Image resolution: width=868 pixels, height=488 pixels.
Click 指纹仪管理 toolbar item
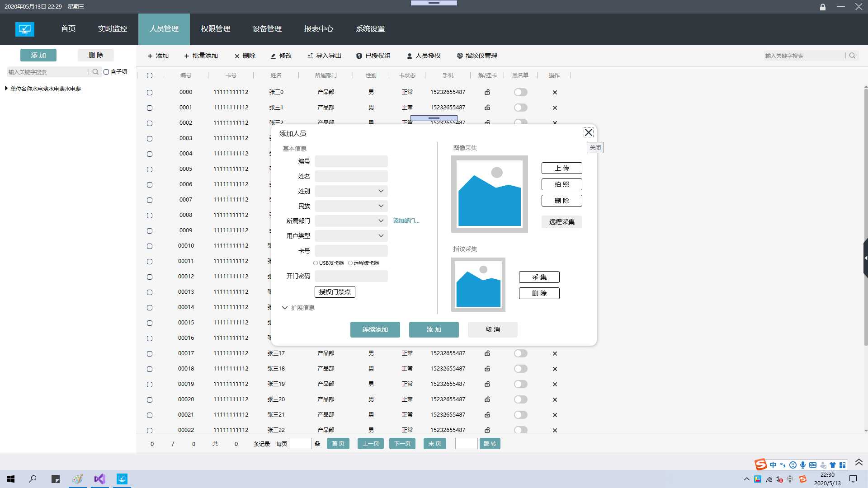coord(477,56)
